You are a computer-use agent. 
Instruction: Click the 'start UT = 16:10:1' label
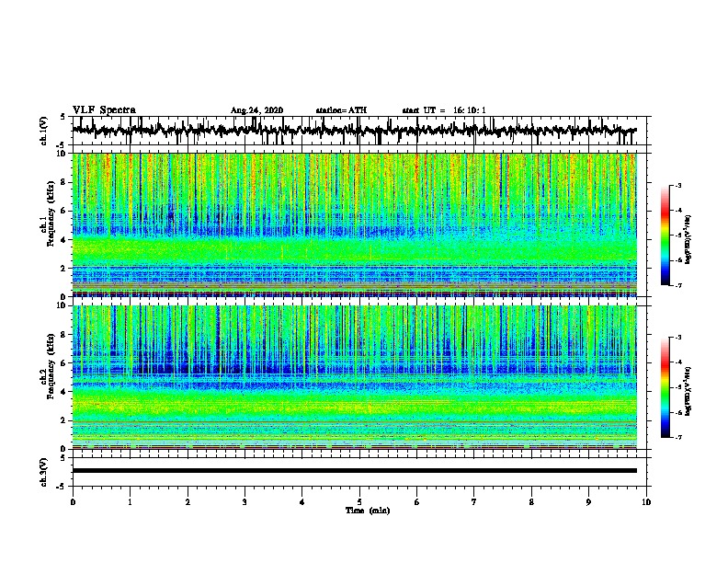click(444, 110)
